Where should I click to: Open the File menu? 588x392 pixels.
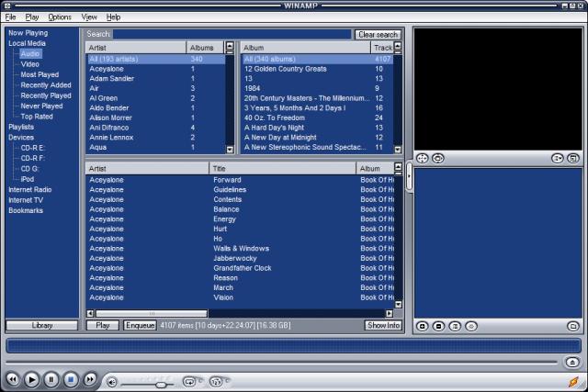point(10,17)
